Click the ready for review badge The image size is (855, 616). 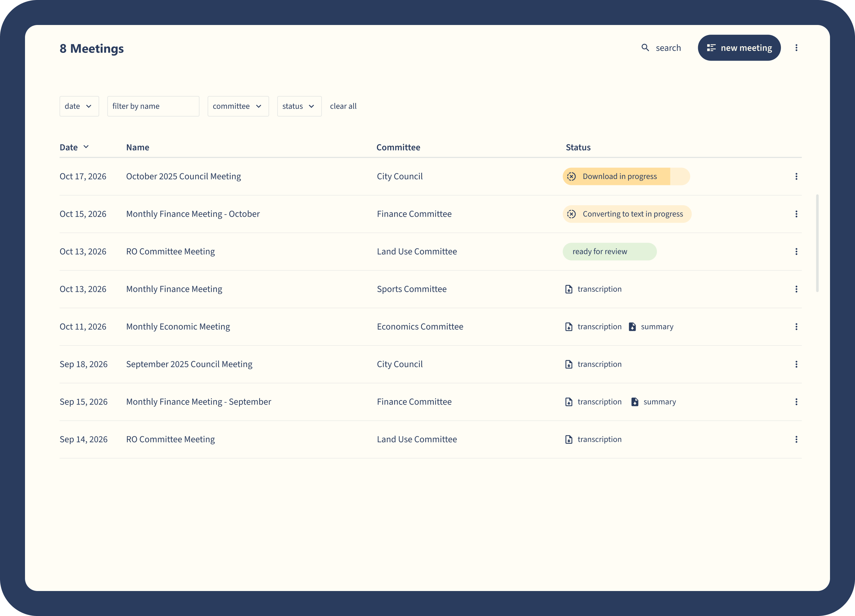tap(610, 252)
